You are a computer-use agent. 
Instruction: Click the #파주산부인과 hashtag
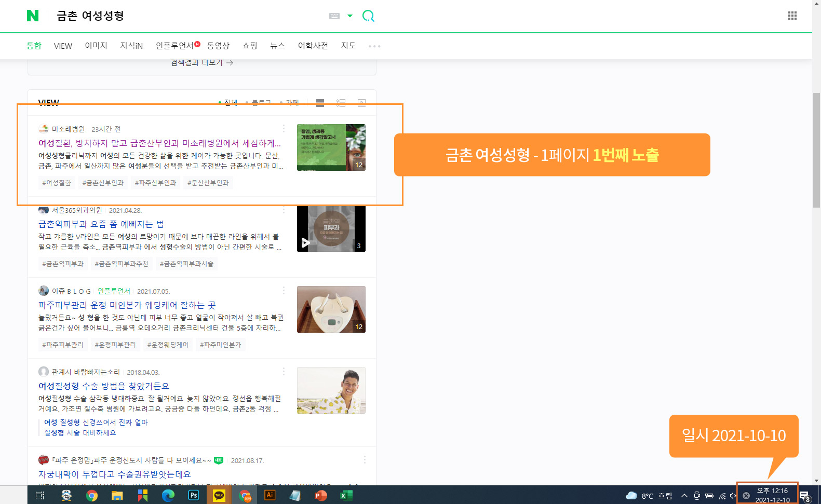[x=155, y=183]
